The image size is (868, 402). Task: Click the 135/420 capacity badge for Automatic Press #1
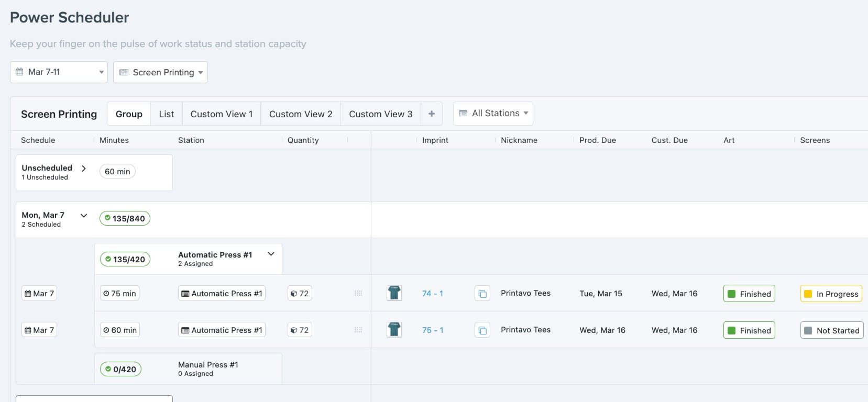125,259
